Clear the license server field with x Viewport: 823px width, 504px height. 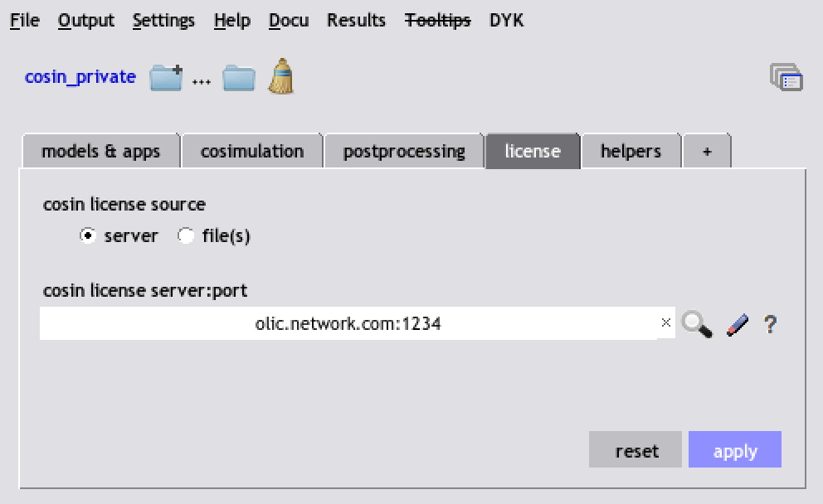click(665, 322)
